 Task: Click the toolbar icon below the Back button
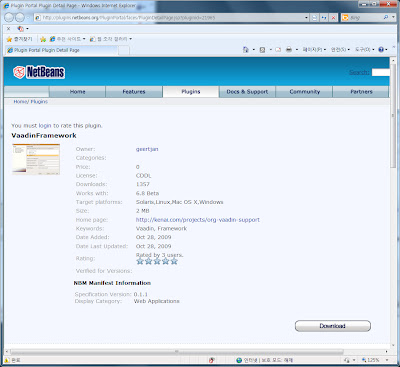20,29
